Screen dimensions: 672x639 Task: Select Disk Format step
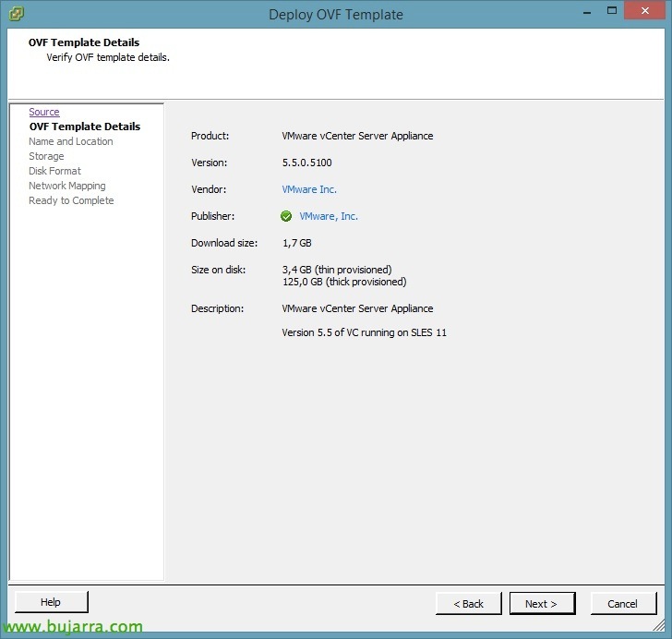point(54,171)
